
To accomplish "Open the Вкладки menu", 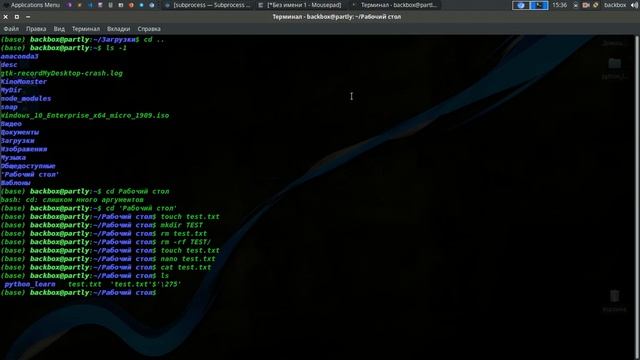I will [x=118, y=29].
